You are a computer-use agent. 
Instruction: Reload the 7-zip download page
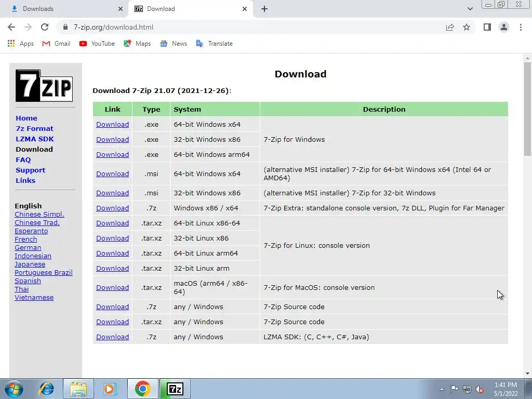pyautogui.click(x=45, y=27)
